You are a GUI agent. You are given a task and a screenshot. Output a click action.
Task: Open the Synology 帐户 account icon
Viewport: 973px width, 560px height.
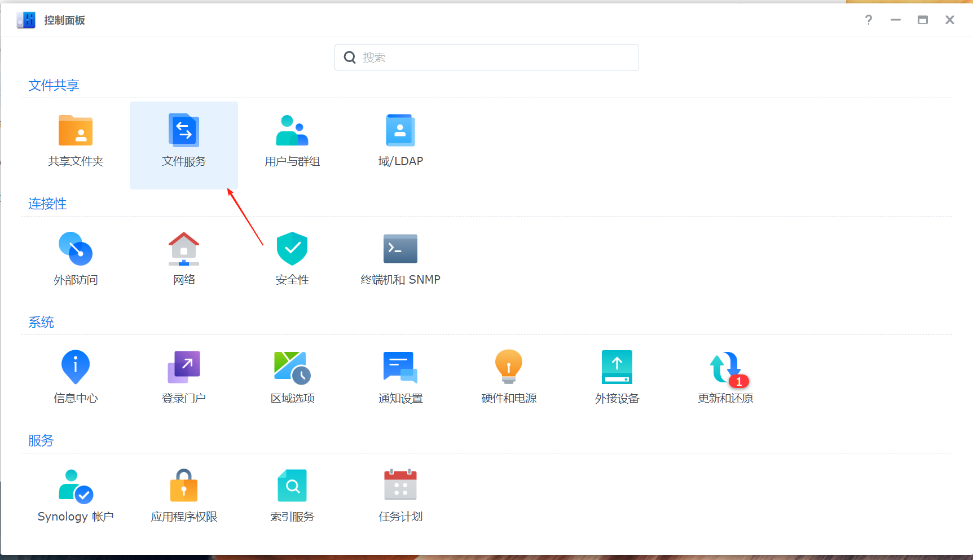pos(76,486)
